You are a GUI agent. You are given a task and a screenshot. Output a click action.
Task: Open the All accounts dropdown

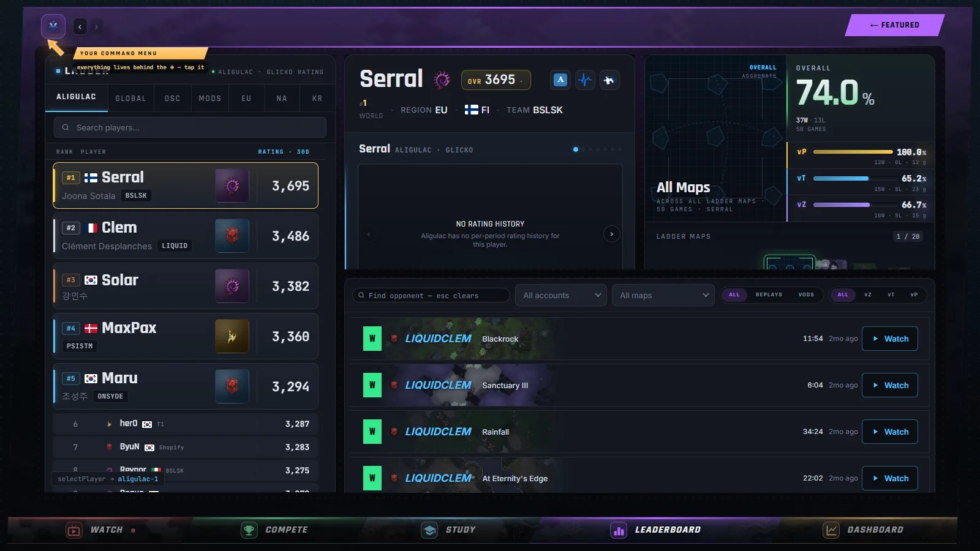point(561,295)
